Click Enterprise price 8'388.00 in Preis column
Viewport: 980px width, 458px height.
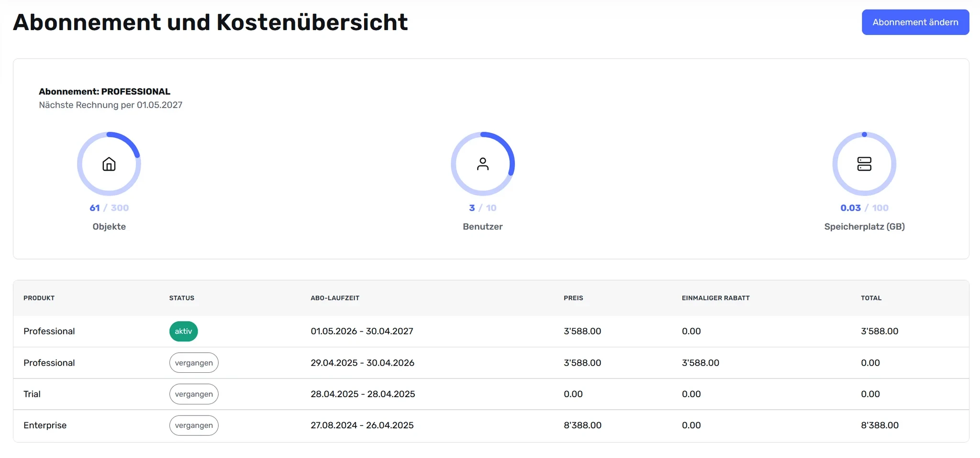[582, 425]
